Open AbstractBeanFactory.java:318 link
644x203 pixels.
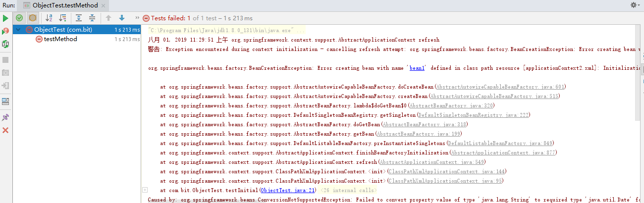pyautogui.click(x=425, y=124)
